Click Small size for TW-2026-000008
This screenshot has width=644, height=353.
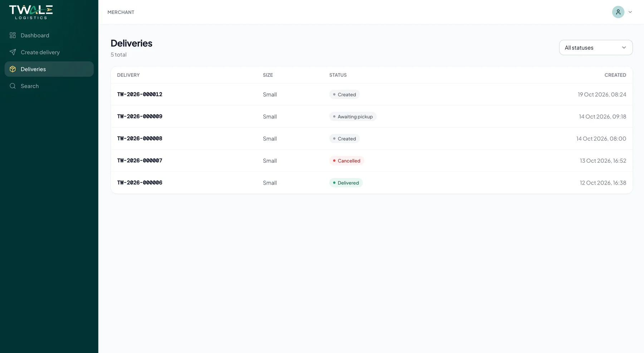[270, 139]
